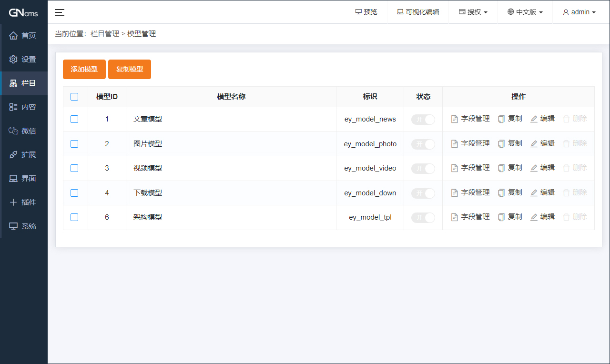Screen dimensions: 610x364
Task: Click the 添加模型 button
Action: [x=84, y=69]
